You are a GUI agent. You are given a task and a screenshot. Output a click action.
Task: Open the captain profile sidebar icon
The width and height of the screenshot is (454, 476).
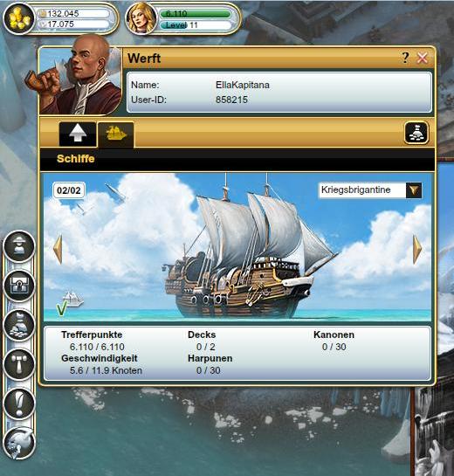[19, 246]
